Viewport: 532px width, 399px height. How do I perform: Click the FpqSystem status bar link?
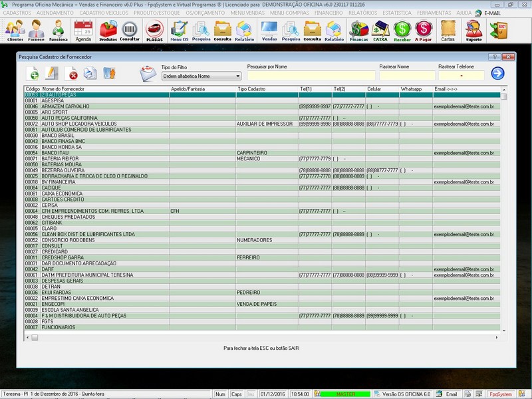[x=501, y=394]
